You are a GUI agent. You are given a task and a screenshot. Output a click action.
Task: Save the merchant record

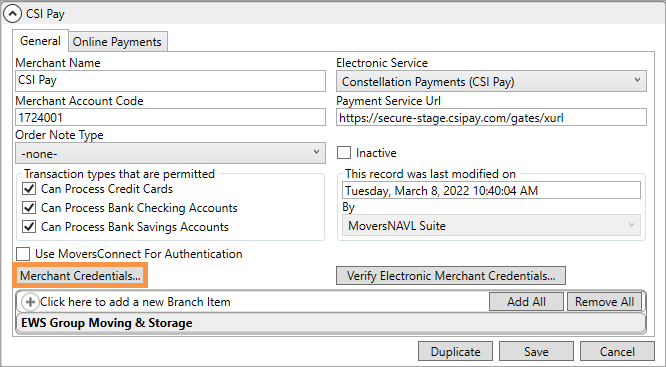click(x=536, y=352)
